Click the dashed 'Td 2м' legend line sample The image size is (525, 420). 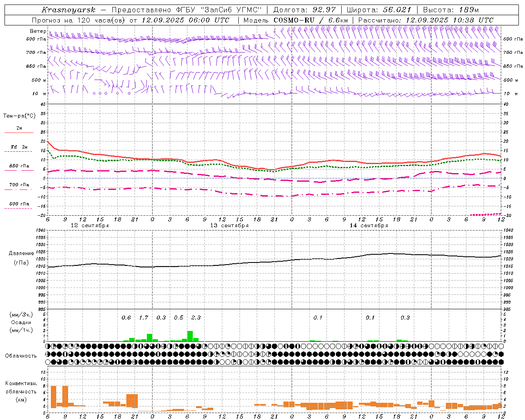pos(18,152)
